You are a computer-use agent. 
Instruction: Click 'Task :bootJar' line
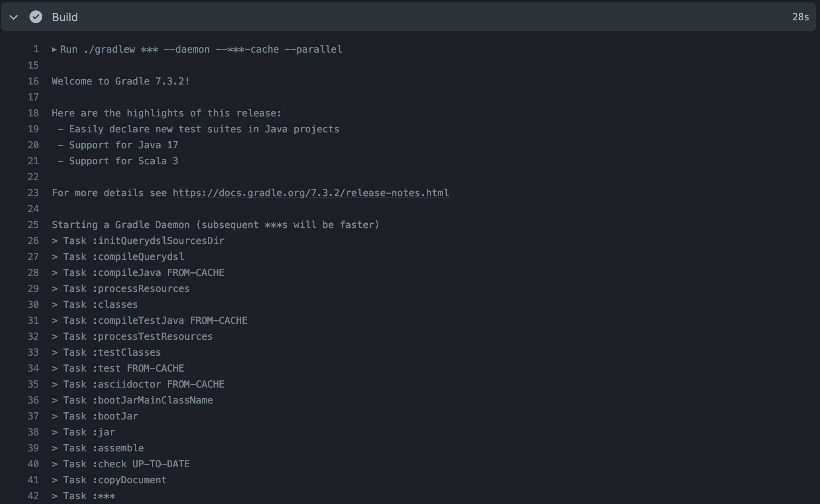tap(95, 416)
